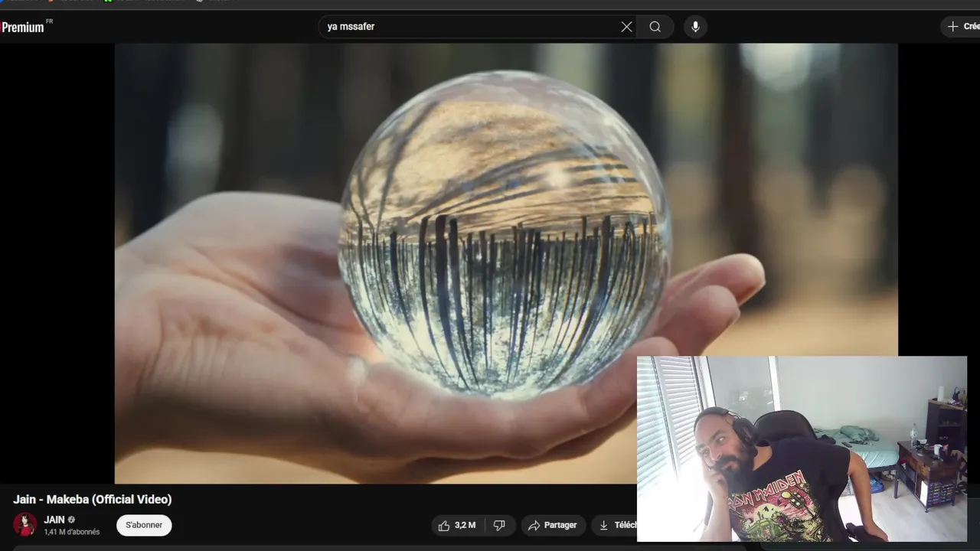The image size is (980, 551).
Task: Open the Partager share dialog
Action: (x=554, y=525)
